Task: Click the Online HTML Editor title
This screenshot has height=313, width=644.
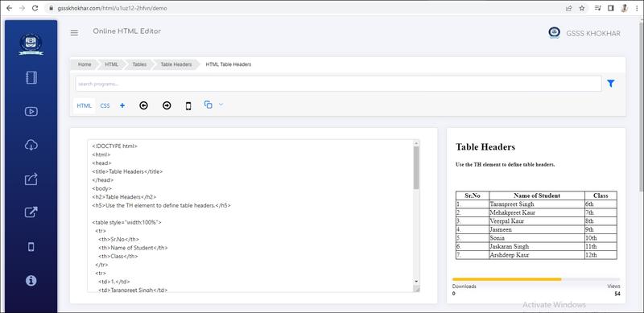Action: tap(127, 31)
